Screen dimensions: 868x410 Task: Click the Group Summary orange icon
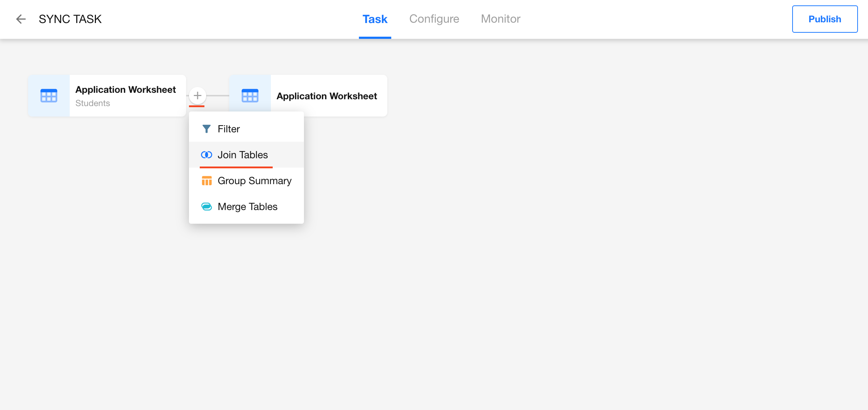[207, 181]
